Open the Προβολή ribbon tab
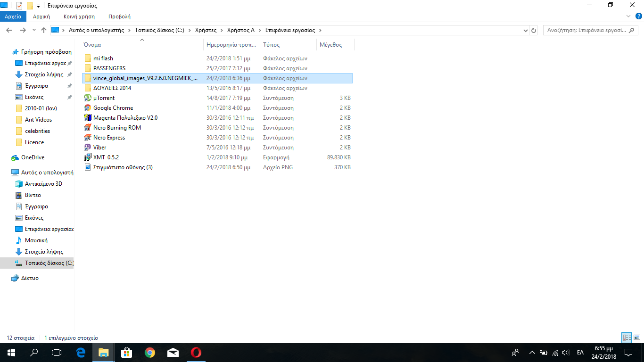Screen dimensions: 644x362 [119, 16]
